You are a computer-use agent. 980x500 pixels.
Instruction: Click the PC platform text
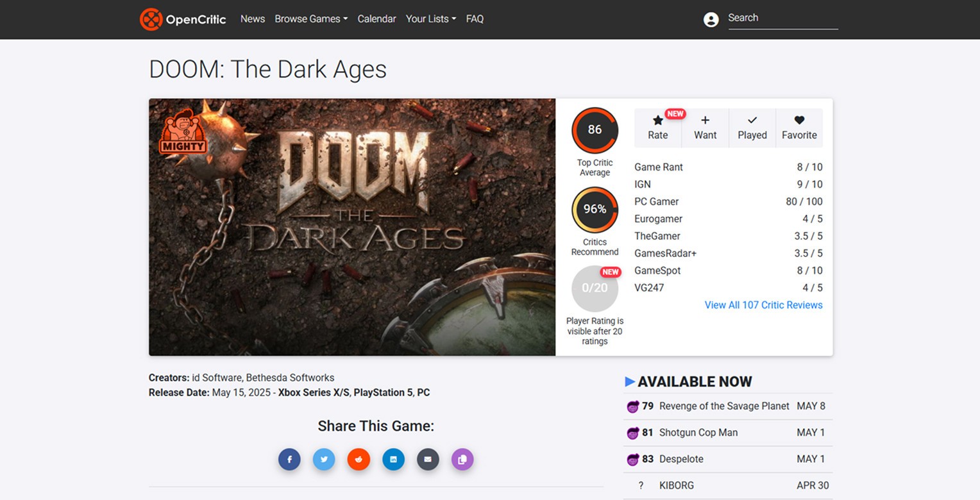(423, 393)
